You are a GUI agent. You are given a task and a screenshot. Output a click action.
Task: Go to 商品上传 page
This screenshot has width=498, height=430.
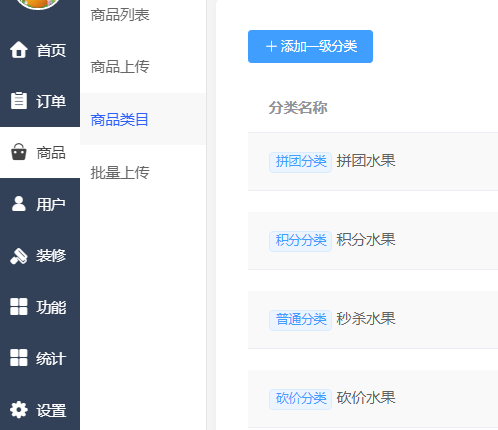120,67
